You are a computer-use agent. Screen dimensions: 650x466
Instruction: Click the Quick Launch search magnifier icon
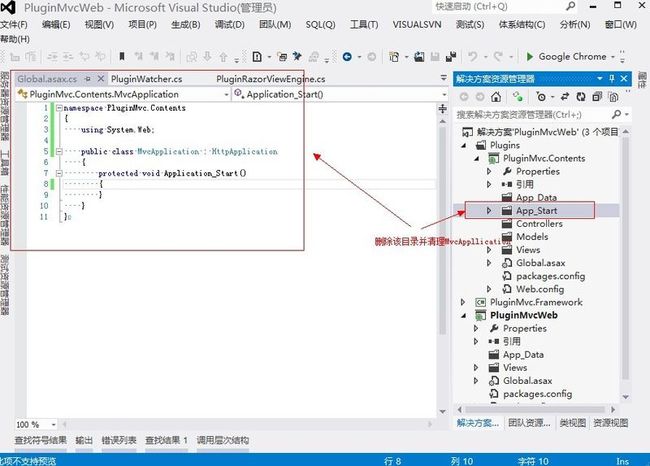click(x=571, y=6)
